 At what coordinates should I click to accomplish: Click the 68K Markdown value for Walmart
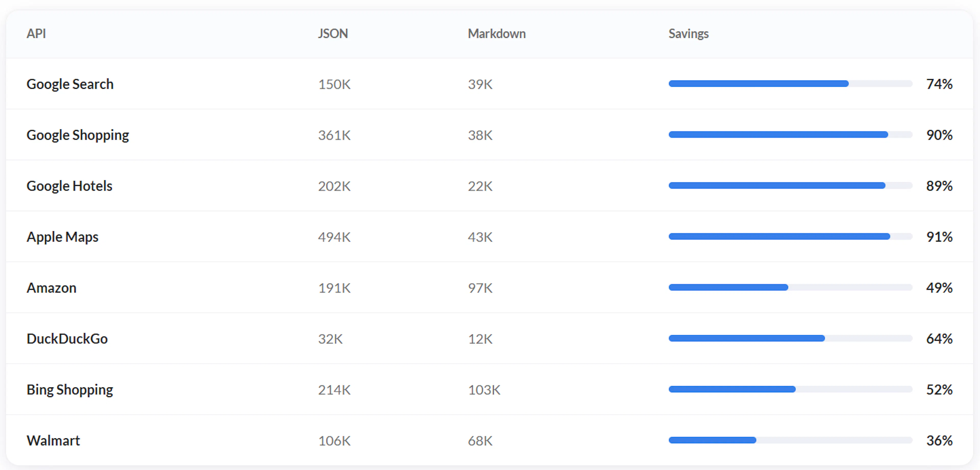point(480,441)
